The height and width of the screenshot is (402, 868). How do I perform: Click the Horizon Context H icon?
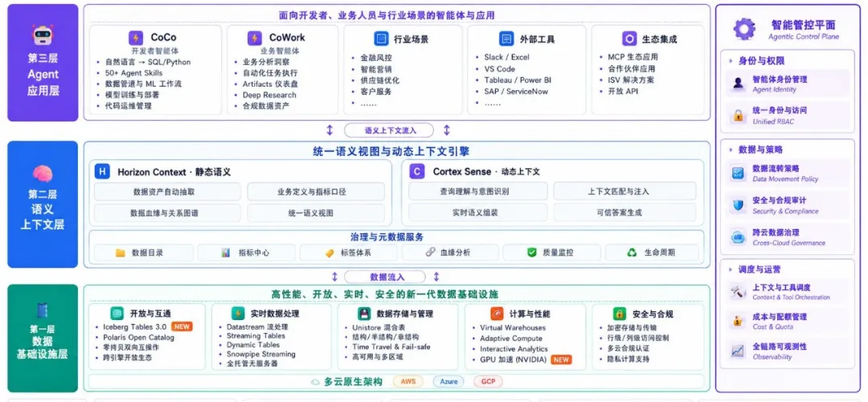click(102, 171)
